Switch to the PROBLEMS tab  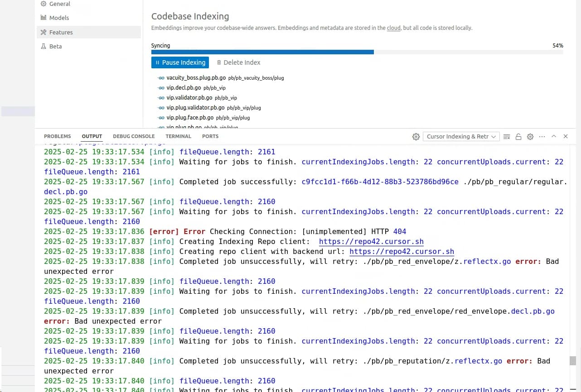coord(58,136)
